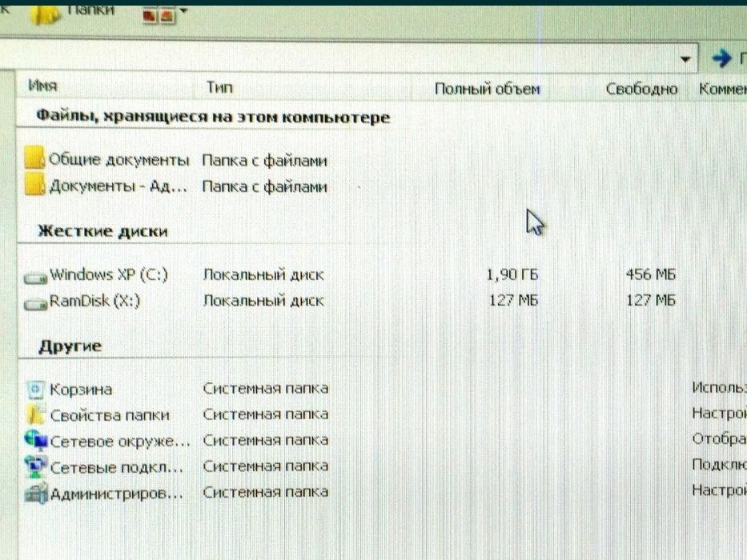747x560 pixels.
Task: Click Локальный диск type for Windows XP (C:)
Action: coord(263,274)
